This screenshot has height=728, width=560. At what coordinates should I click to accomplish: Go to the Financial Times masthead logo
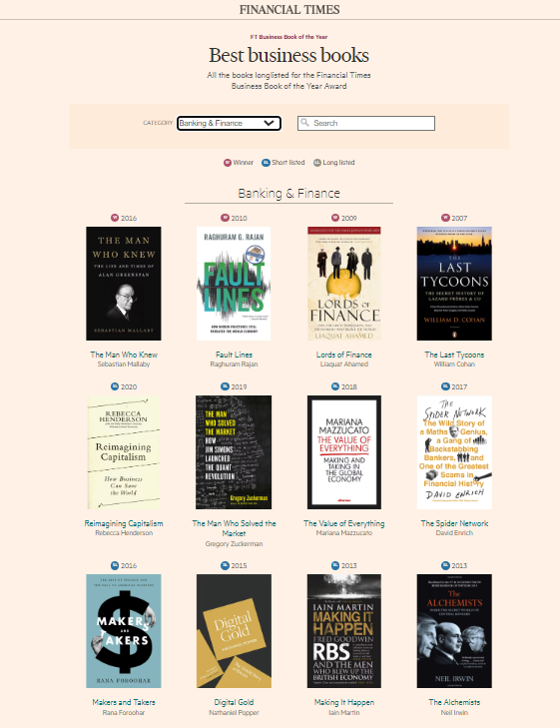(x=289, y=9)
